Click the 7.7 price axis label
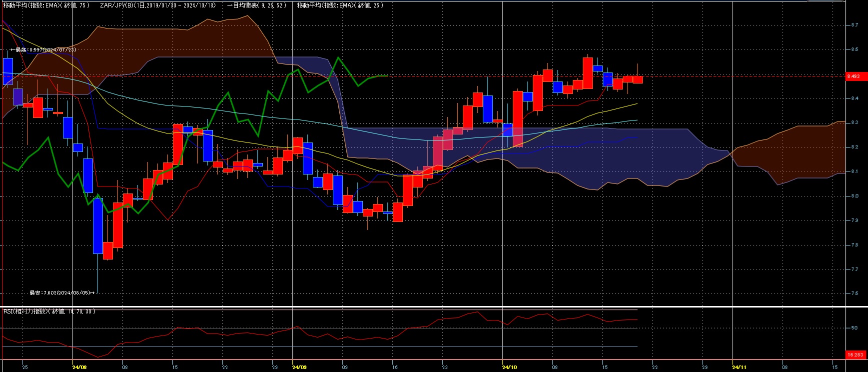Viewport: 868px width, 372px height. coord(855,269)
